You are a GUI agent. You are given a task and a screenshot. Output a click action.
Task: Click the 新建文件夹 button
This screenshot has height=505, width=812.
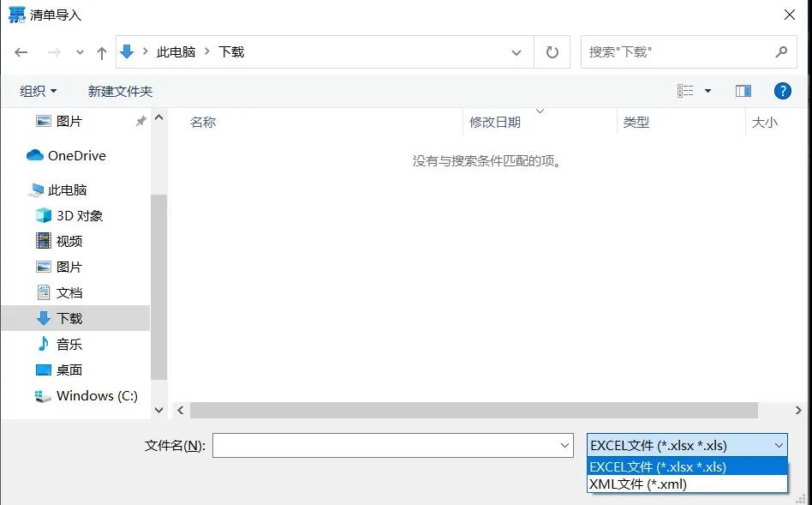coord(119,91)
